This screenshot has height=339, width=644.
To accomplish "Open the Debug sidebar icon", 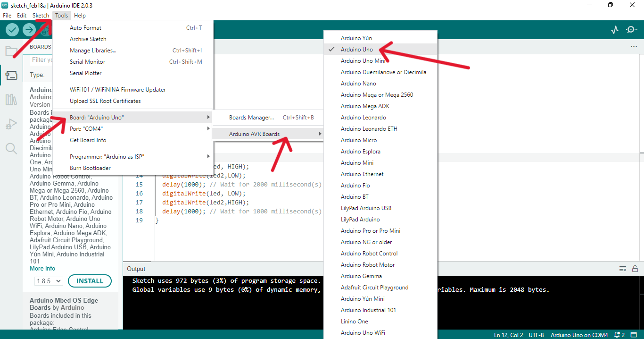I will click(11, 124).
